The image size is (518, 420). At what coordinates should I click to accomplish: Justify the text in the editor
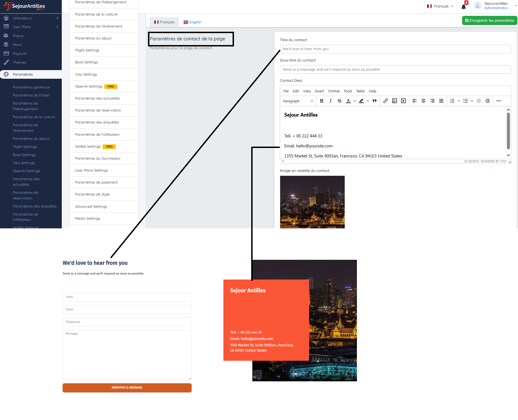click(441, 101)
